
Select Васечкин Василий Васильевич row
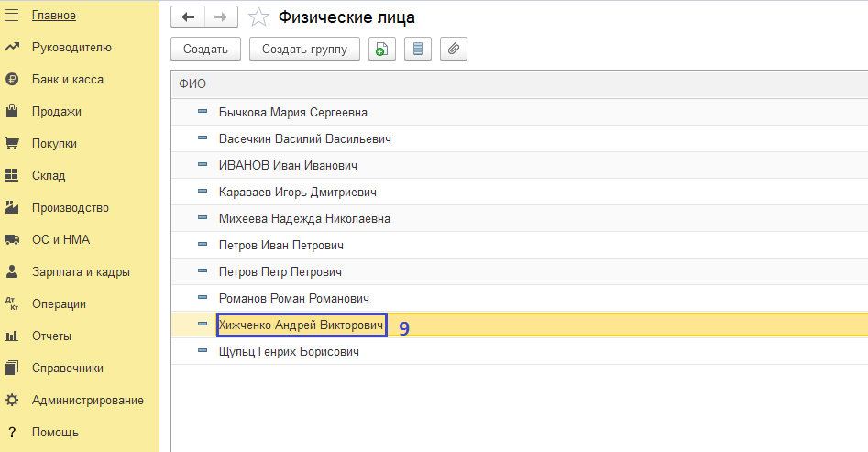[305, 139]
